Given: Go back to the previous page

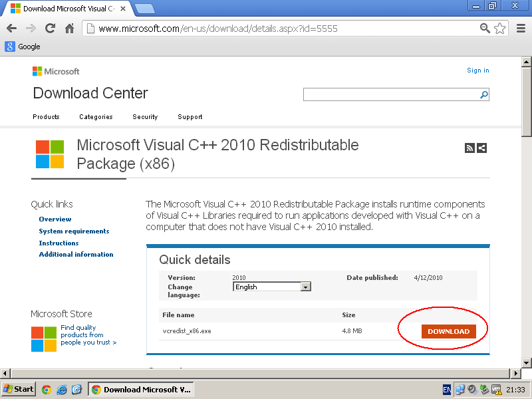Looking at the screenshot, I should (x=11, y=29).
